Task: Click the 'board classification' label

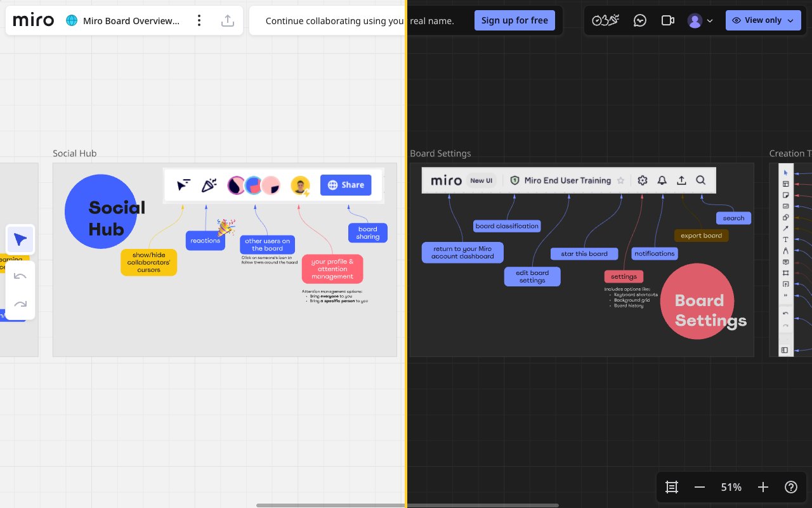Action: click(x=507, y=226)
